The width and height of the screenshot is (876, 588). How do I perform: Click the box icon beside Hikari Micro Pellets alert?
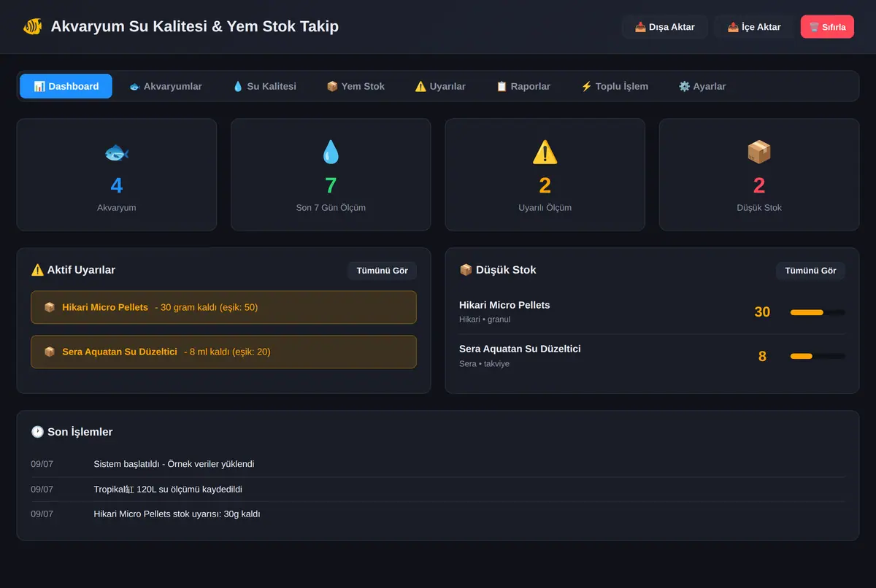coord(50,307)
